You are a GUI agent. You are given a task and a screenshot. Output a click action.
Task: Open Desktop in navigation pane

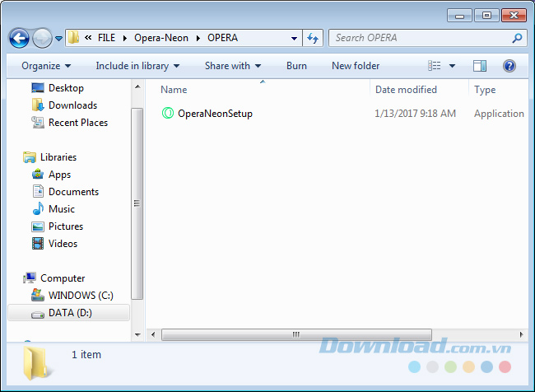(x=66, y=88)
